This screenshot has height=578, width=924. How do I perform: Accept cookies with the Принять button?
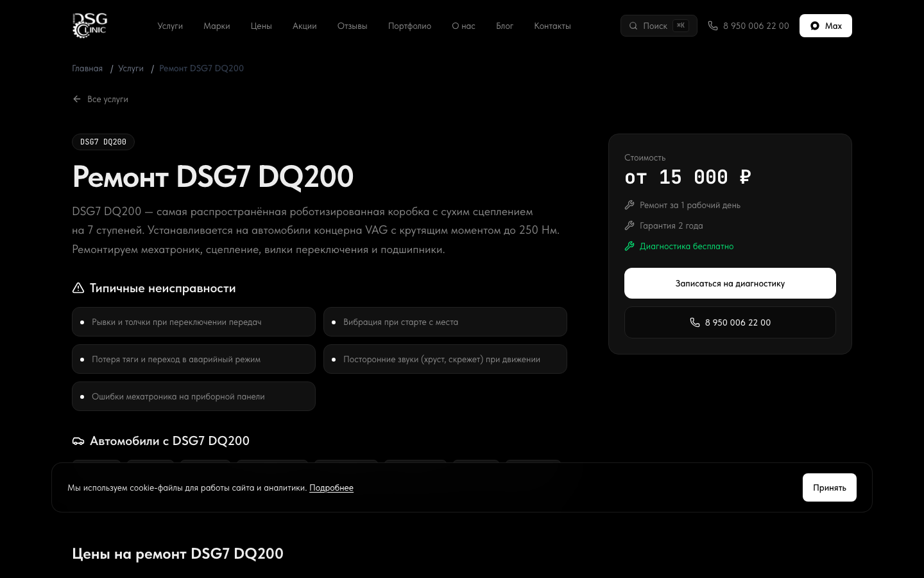829,487
